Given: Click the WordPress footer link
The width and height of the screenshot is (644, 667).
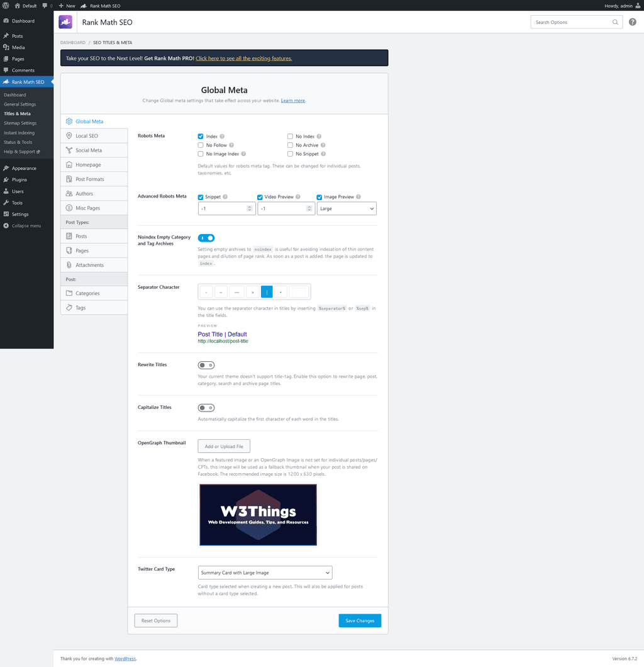Looking at the screenshot, I should 125,658.
